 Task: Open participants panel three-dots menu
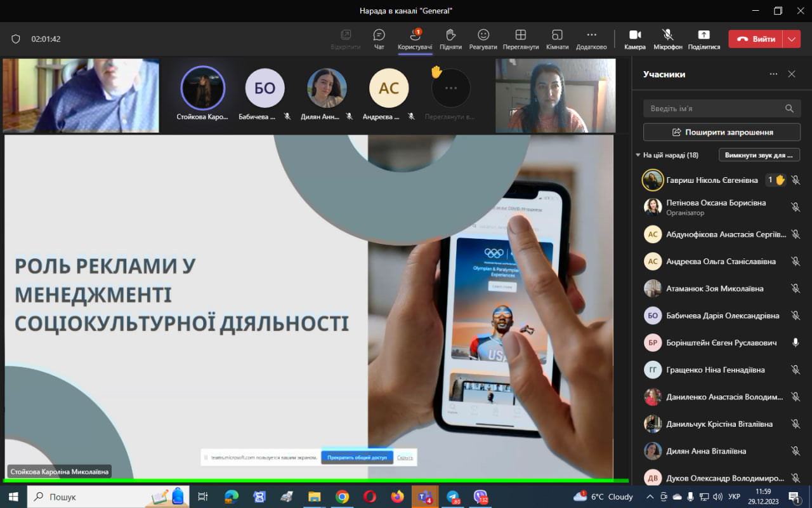coord(773,74)
